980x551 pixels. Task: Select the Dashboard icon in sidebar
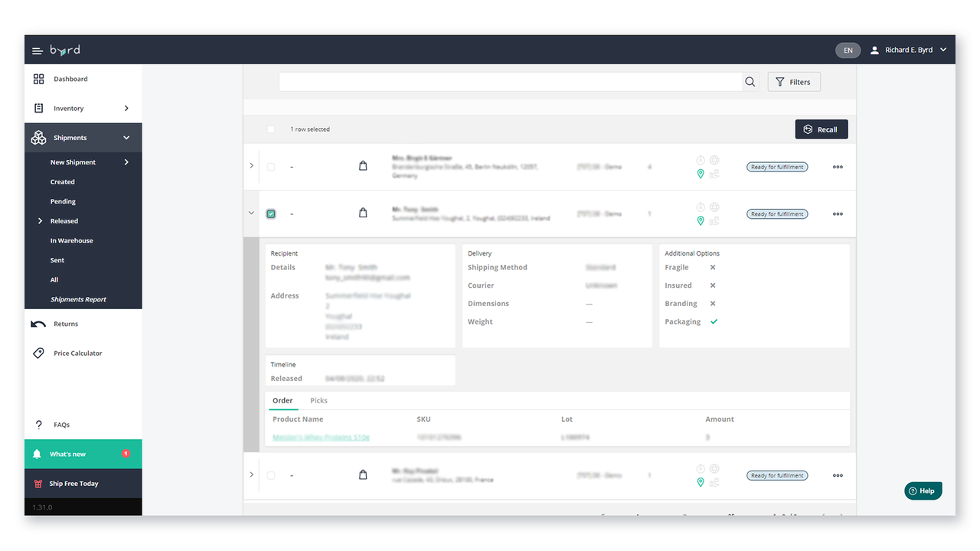click(39, 79)
